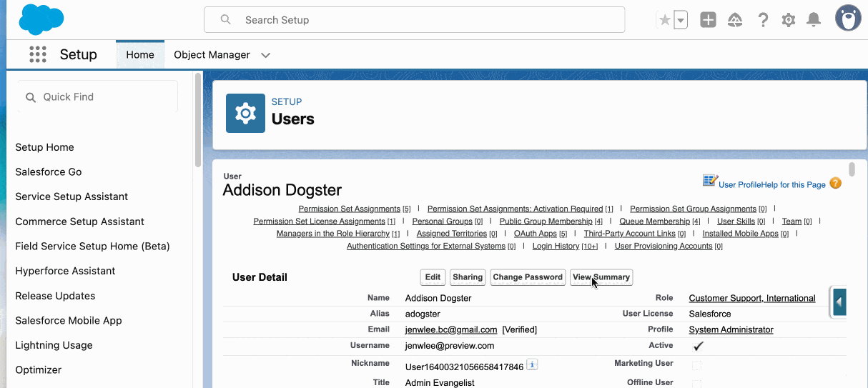
Task: Open Permission Set Assignments: Activation Required link
Action: (516, 209)
